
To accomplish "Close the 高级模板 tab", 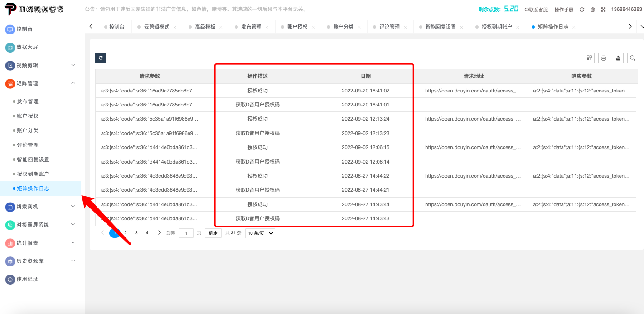I will tap(221, 27).
